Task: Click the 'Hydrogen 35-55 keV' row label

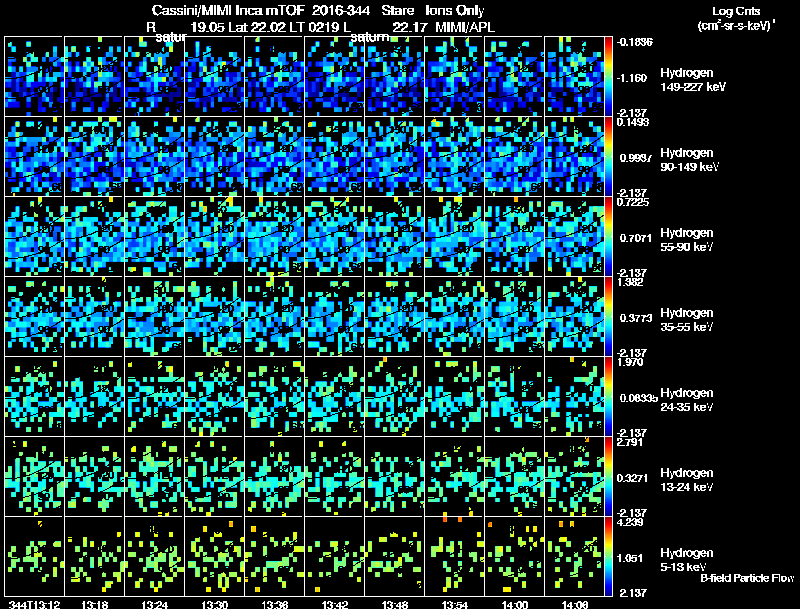Action: click(x=687, y=320)
